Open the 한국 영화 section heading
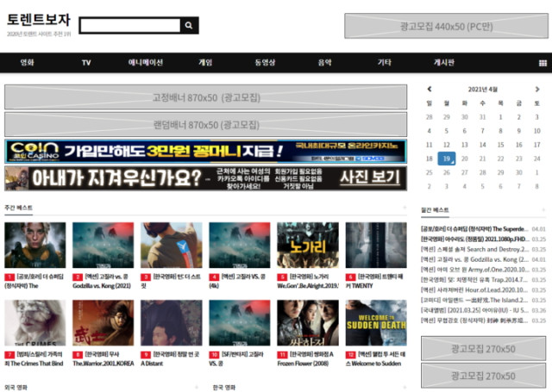The width and height of the screenshot is (552, 392). [x=224, y=388]
